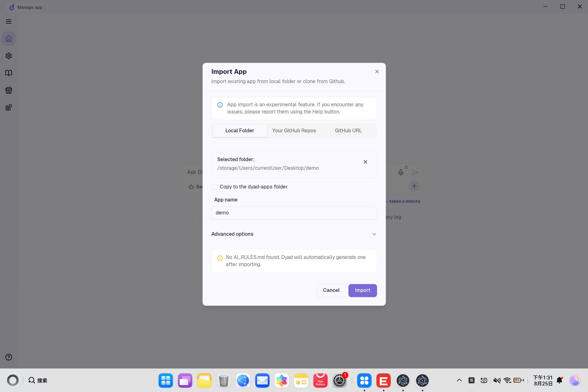This screenshot has width=588, height=392.
Task: Click the battery indicator in system tray
Action: coord(519,381)
